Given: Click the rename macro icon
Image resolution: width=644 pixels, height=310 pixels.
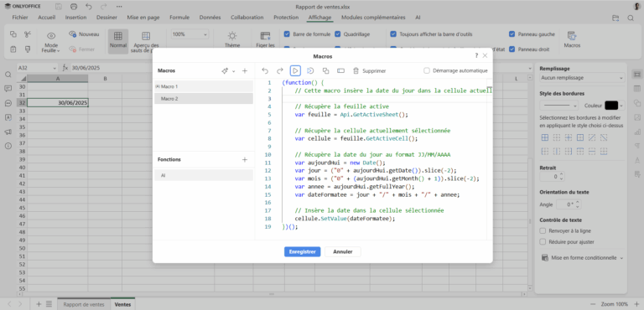Looking at the screenshot, I should coord(340,70).
